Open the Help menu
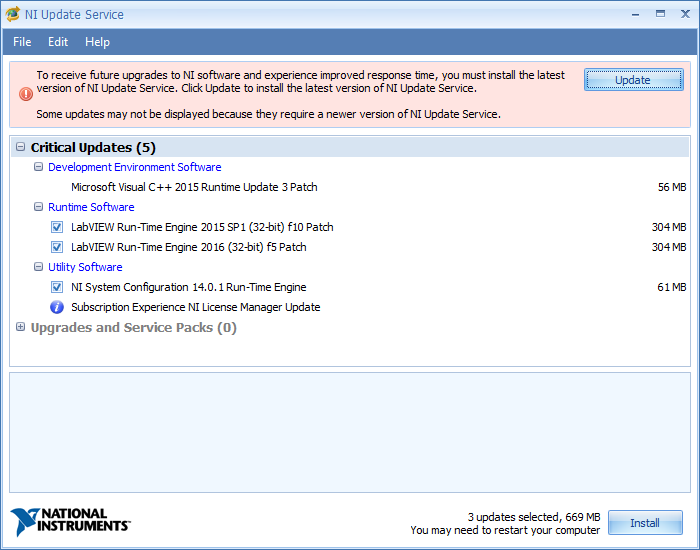This screenshot has width=700, height=550. pyautogui.click(x=97, y=42)
